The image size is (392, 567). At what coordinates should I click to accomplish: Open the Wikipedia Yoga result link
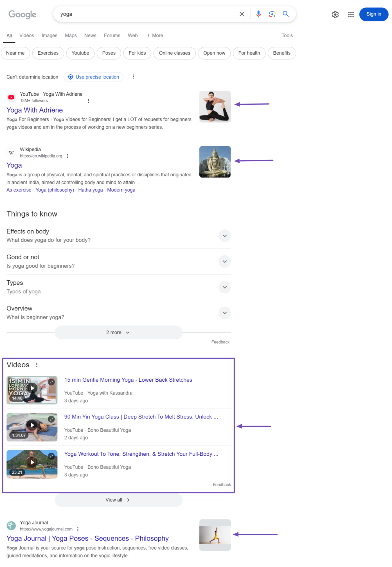tap(14, 165)
